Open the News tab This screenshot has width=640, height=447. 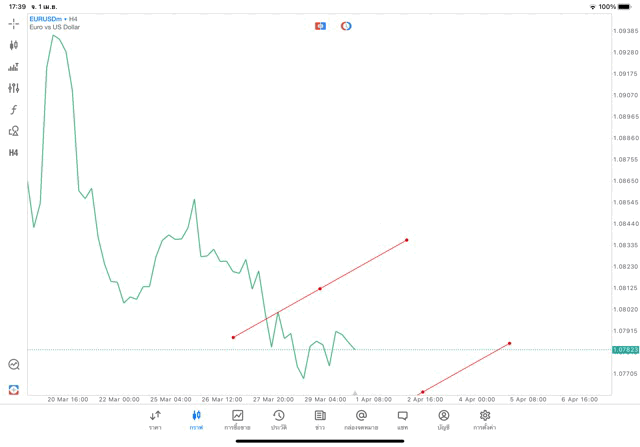coord(320,419)
